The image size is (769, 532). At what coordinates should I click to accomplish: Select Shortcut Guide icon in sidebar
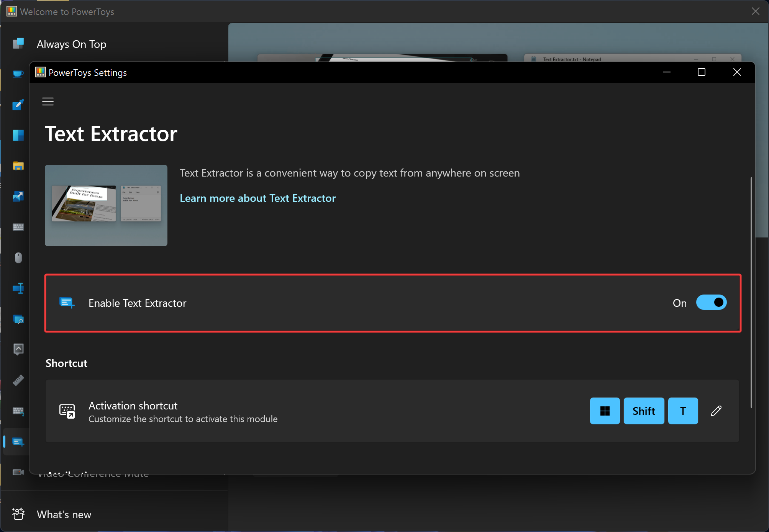tap(18, 411)
